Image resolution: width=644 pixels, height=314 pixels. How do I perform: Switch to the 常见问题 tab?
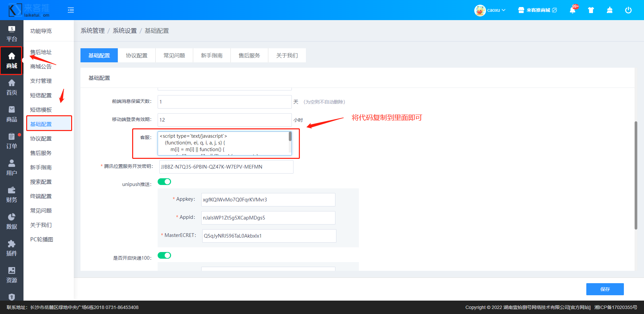point(174,55)
